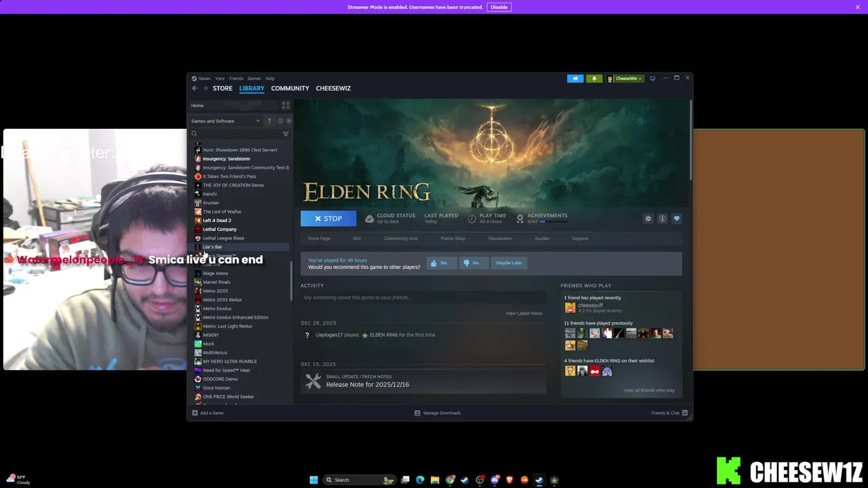Stop Elden Ring with the STOP button
This screenshot has width=868, height=488.
(328, 218)
